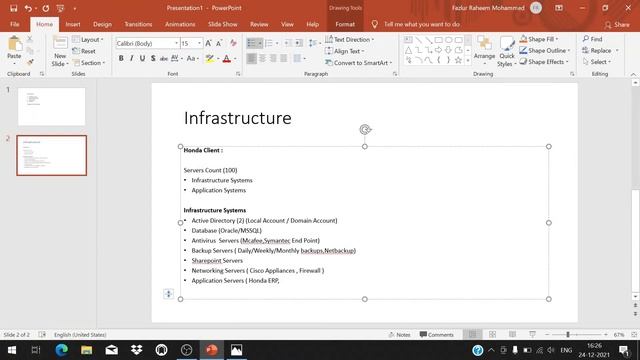
Task: Start presentation from beginning icon
Action: (x=60, y=8)
